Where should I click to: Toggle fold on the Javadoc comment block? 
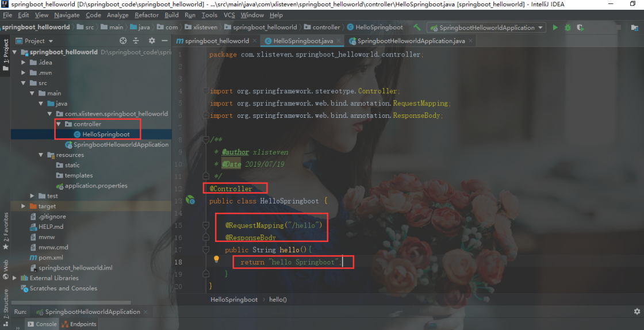(x=206, y=140)
